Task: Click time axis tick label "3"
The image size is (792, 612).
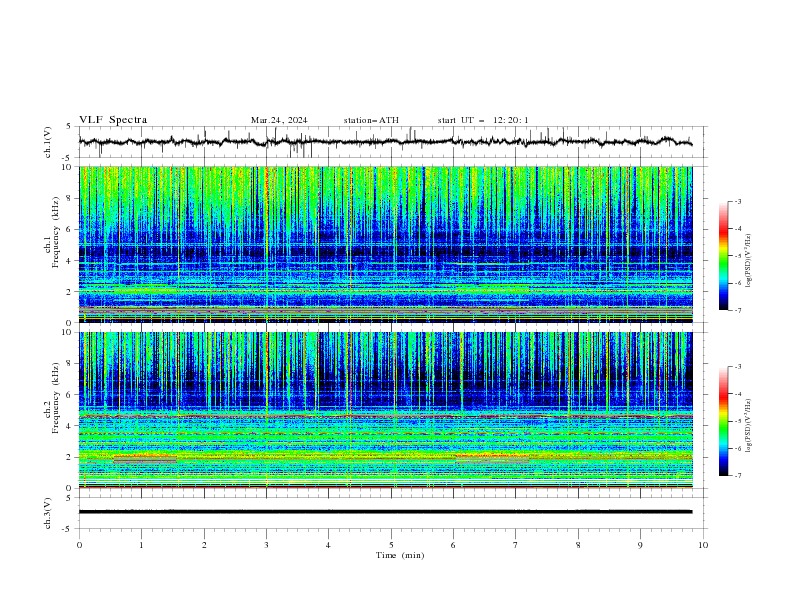Action: [266, 545]
